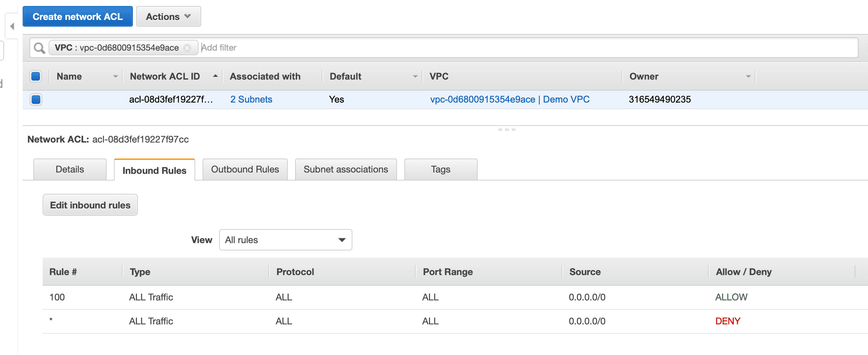Open the Tags tab

coord(440,170)
